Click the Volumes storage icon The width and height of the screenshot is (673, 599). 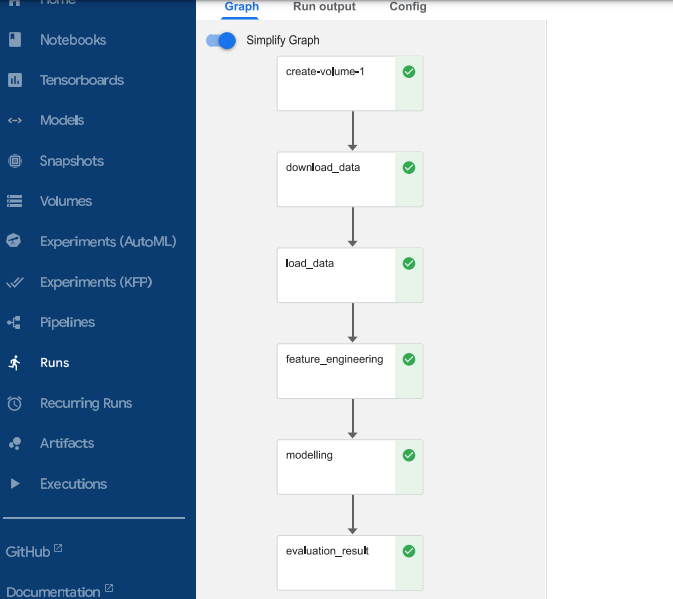[15, 201]
